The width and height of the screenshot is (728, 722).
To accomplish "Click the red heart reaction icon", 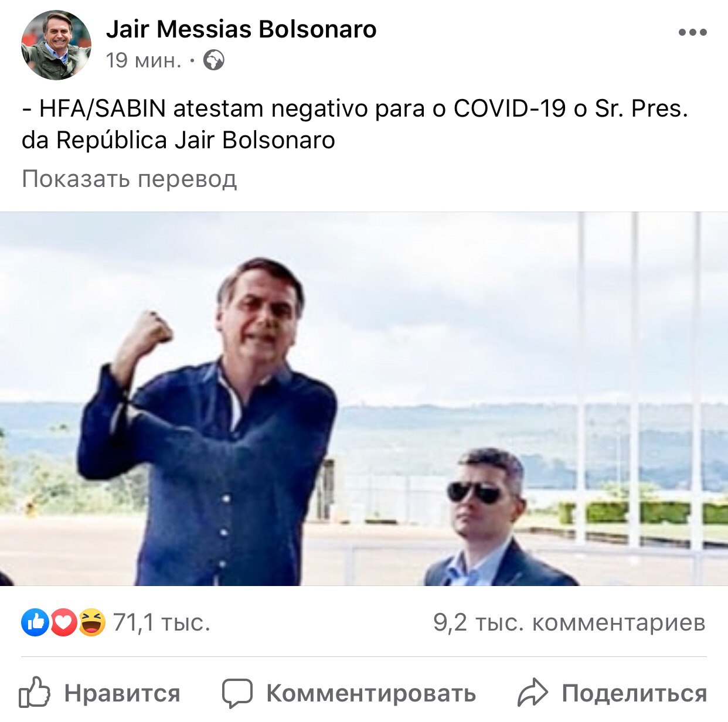I will 63,622.
